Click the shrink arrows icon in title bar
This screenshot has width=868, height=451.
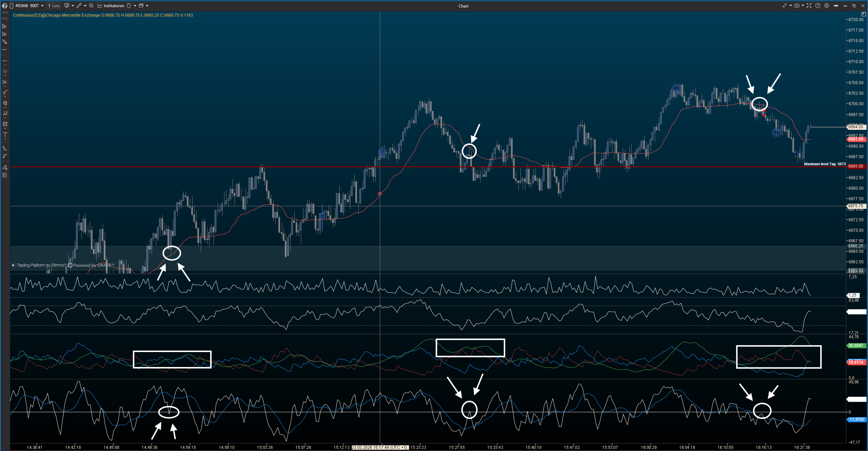pos(784,6)
